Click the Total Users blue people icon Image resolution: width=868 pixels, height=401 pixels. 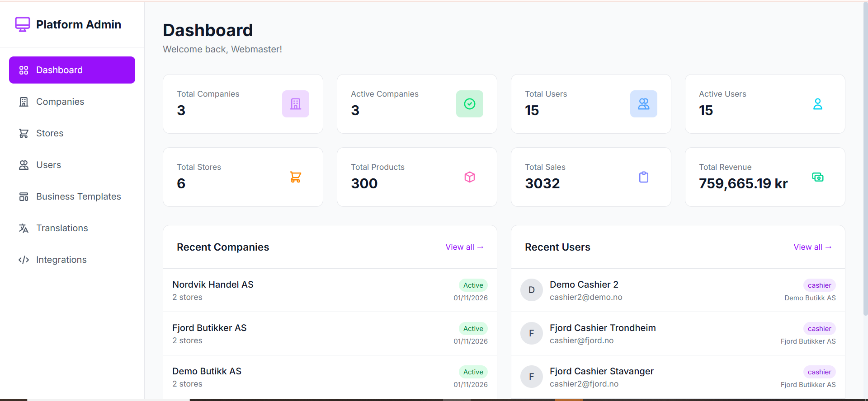pyautogui.click(x=643, y=104)
